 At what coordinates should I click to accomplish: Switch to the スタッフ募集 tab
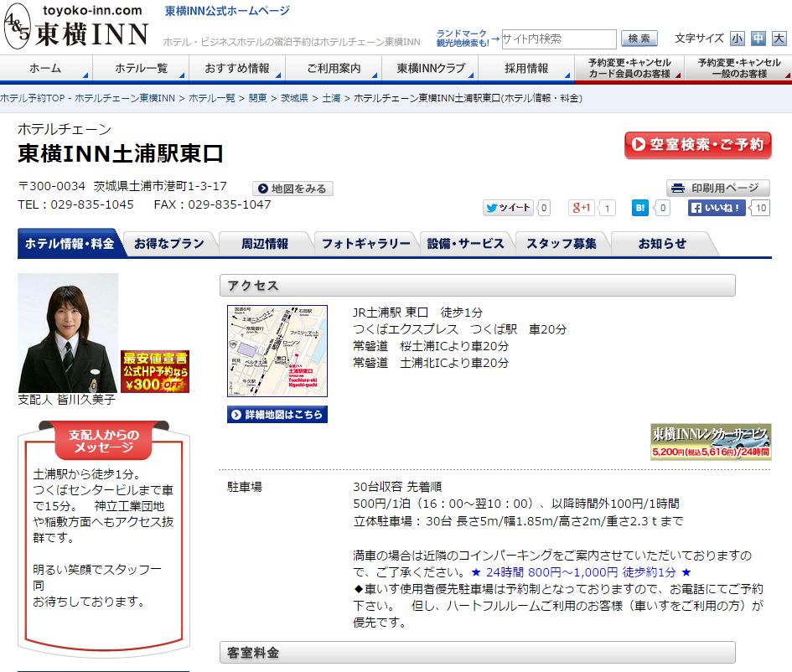562,243
